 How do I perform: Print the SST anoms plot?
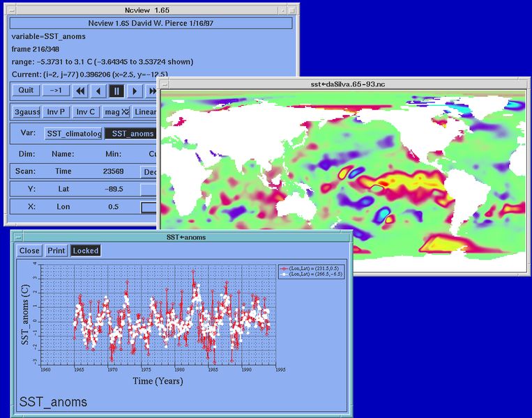click(56, 251)
